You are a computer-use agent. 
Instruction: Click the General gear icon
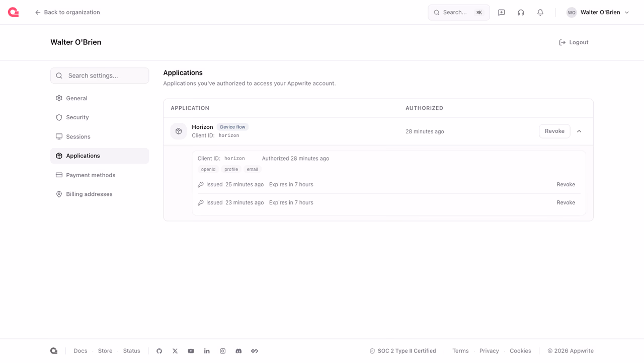point(59,98)
